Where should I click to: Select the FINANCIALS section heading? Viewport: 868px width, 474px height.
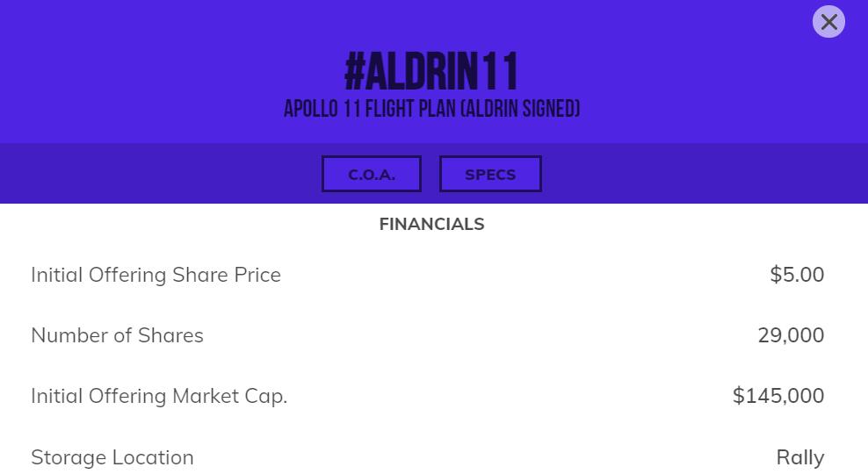431,224
